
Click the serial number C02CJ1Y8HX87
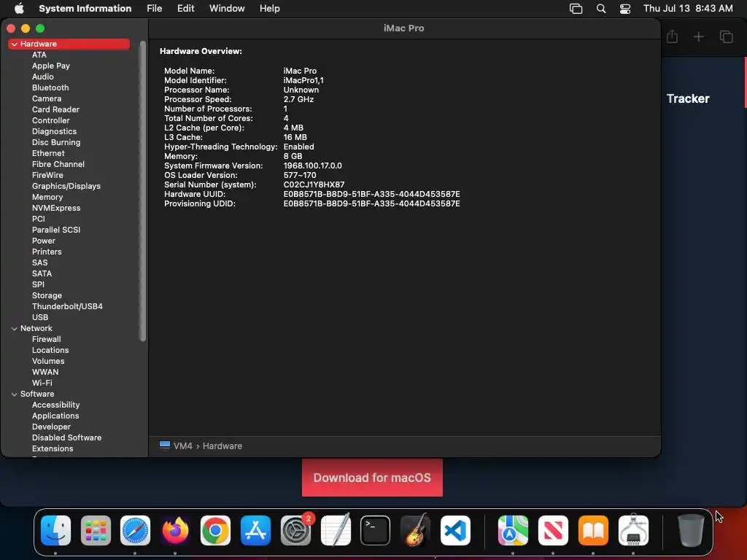pyautogui.click(x=314, y=184)
